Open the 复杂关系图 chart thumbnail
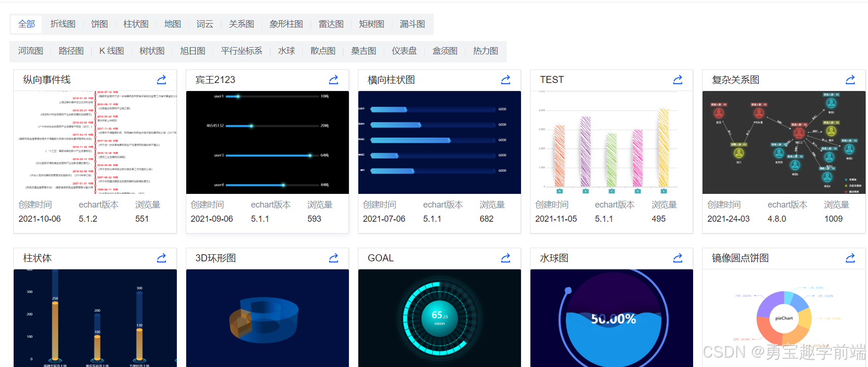868x367 pixels. [x=784, y=142]
